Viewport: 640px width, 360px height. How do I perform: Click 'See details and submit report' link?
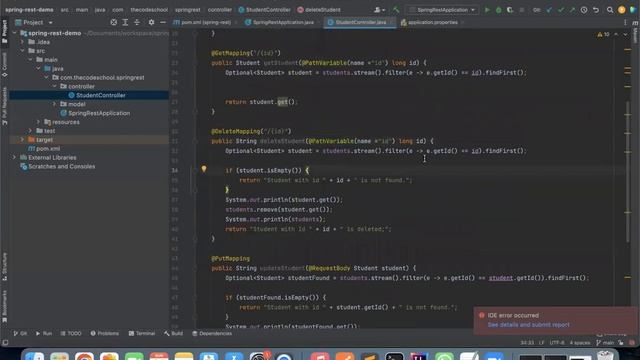click(529, 325)
